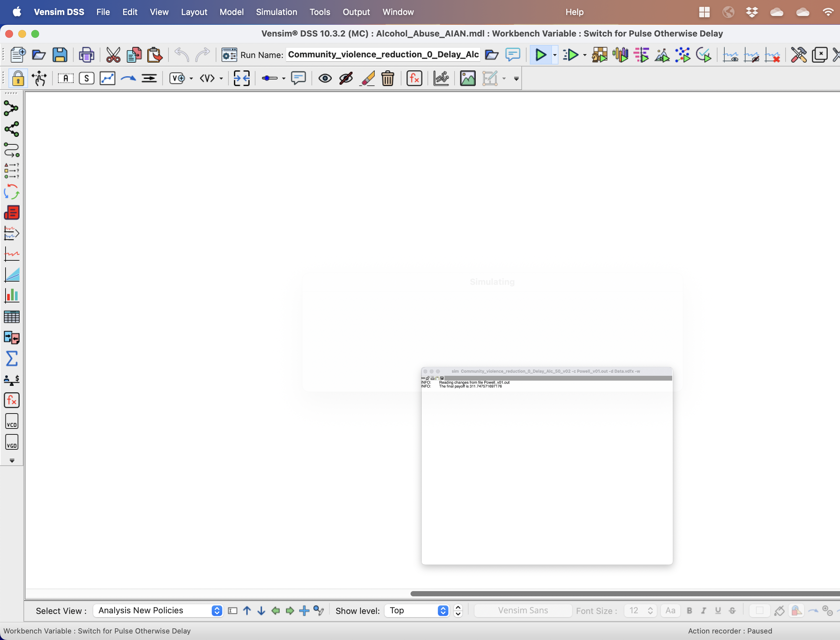The width and height of the screenshot is (840, 640).
Task: Open the Table tool in sidebar
Action: pos(11,316)
